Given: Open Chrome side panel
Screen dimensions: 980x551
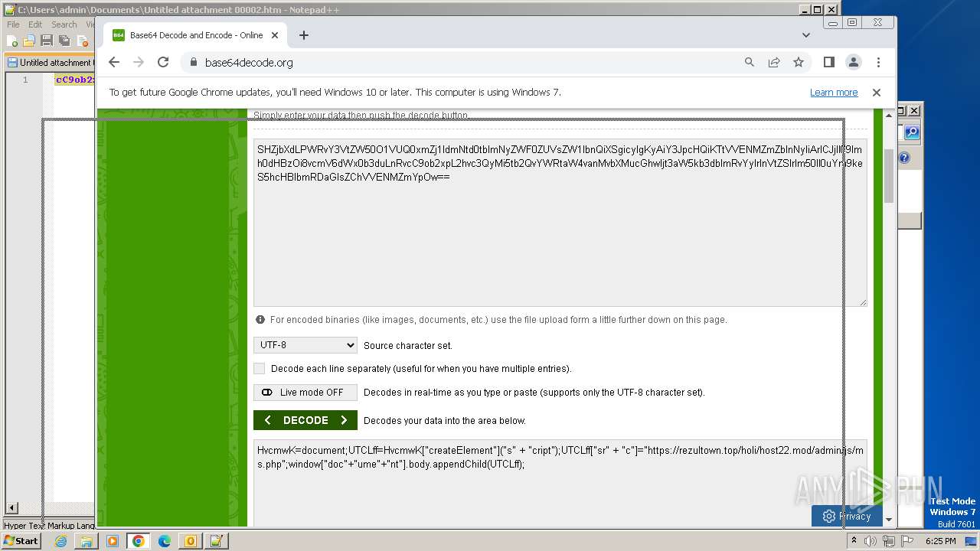Looking at the screenshot, I should [x=828, y=62].
